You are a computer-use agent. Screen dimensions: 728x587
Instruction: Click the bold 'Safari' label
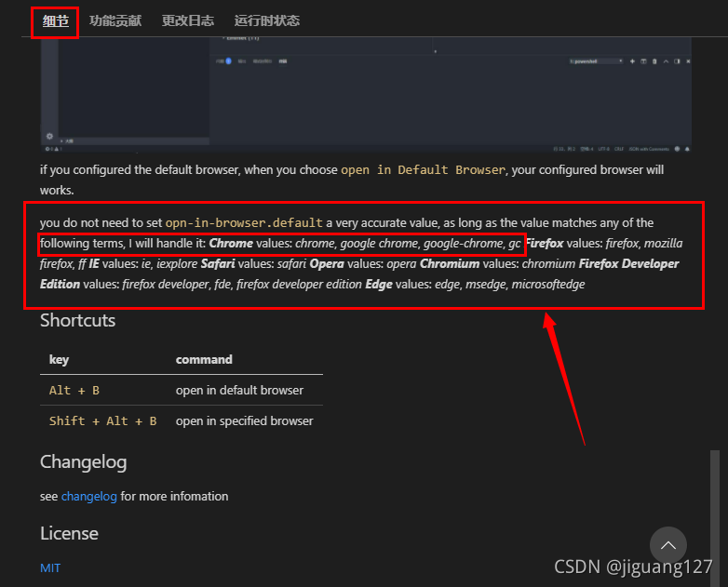tap(218, 263)
